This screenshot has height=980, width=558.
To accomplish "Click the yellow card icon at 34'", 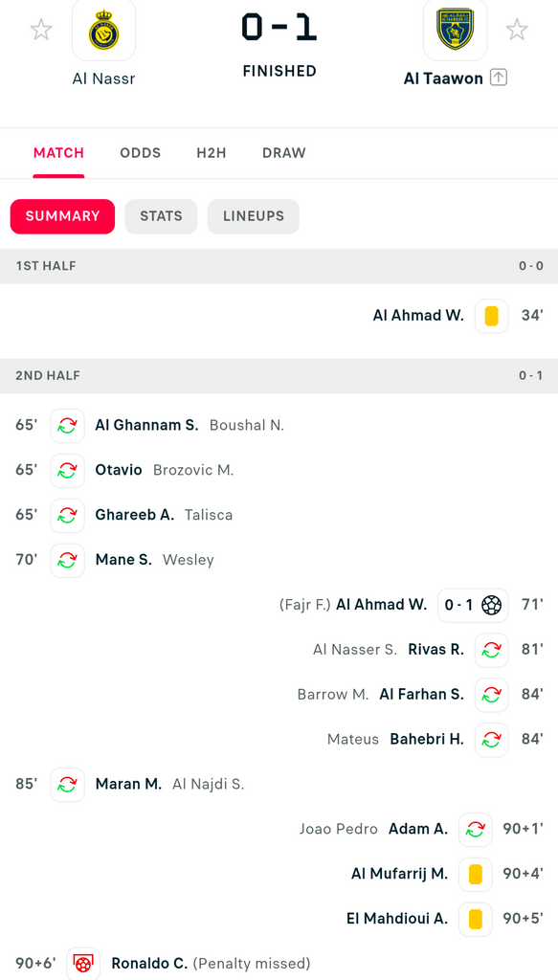I will point(492,316).
